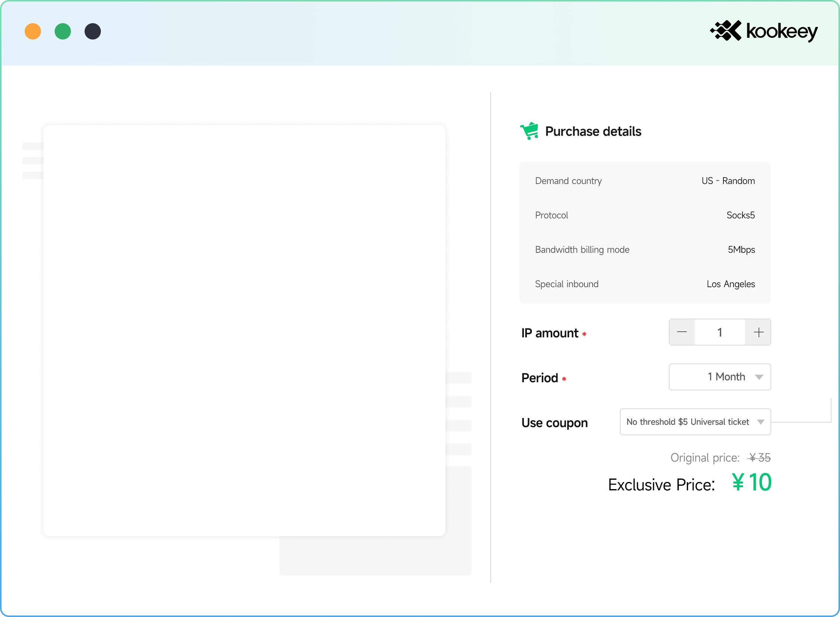Open the Period dropdown showing 1 Month

[720, 377]
